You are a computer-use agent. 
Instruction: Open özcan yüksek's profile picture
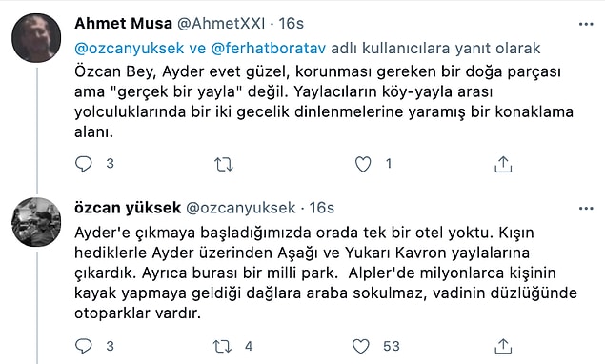coord(36,222)
